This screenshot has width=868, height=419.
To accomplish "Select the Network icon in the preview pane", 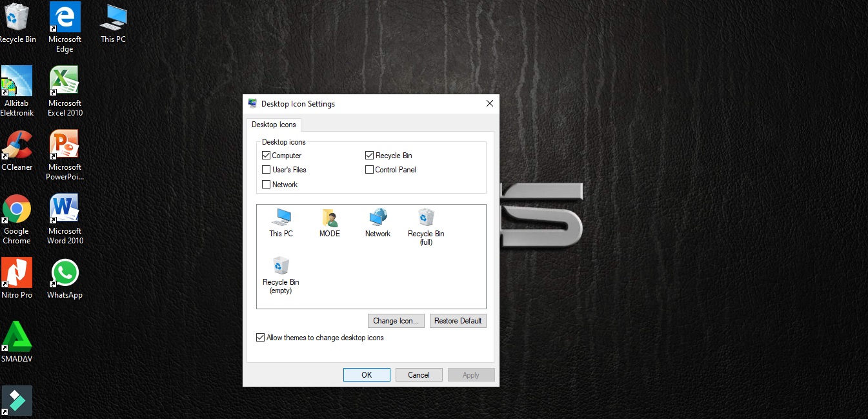I will [378, 220].
